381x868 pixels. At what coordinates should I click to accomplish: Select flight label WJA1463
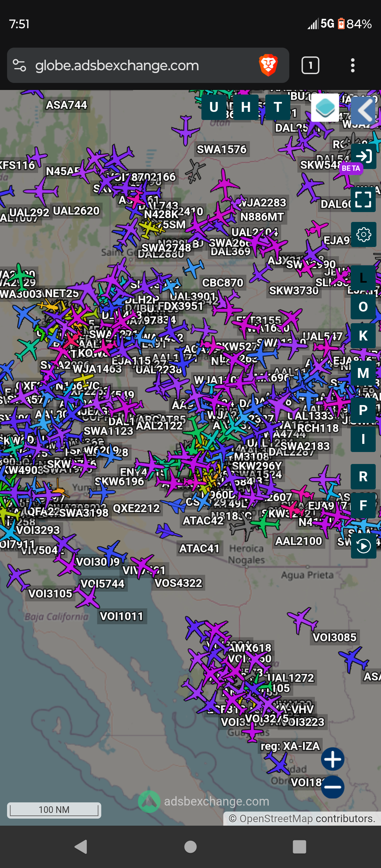pos(97,369)
